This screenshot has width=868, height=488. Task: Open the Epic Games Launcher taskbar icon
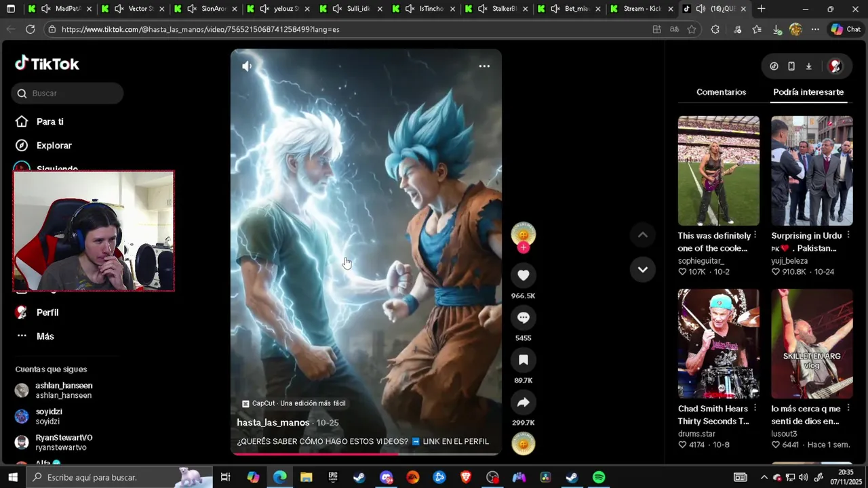point(333,477)
